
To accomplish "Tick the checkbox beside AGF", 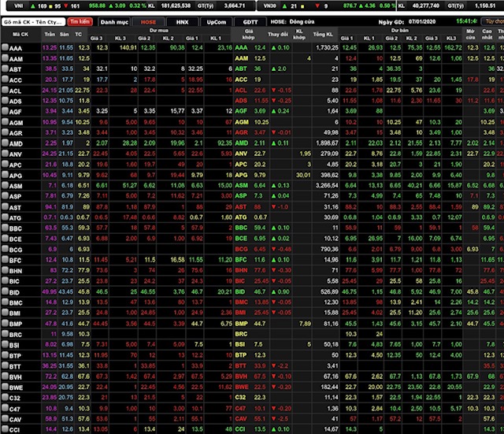I will pyautogui.click(x=5, y=111).
